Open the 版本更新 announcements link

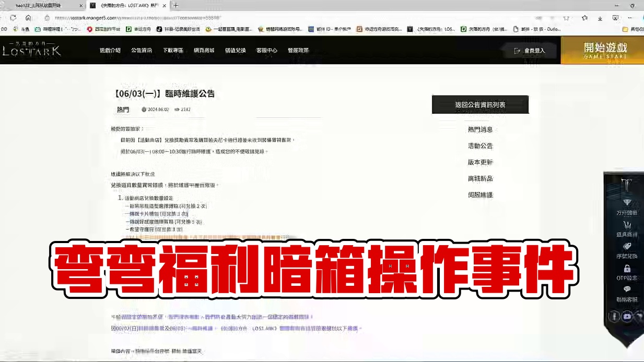(x=479, y=162)
